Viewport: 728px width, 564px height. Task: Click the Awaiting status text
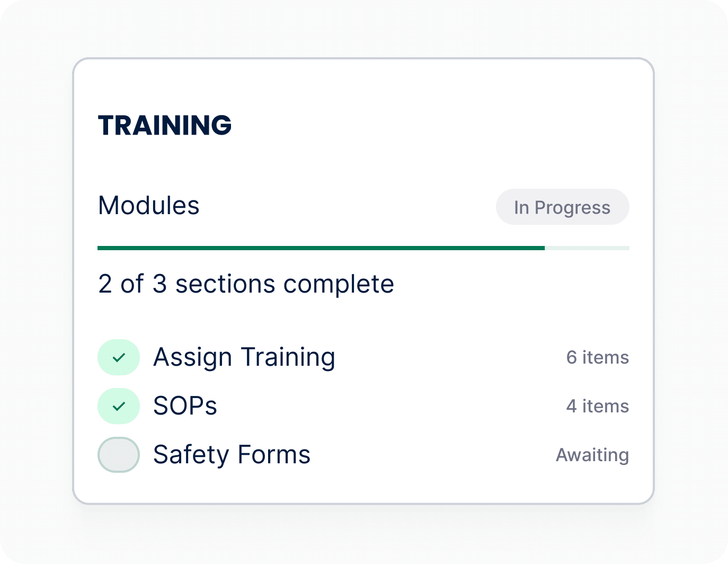pos(592,455)
